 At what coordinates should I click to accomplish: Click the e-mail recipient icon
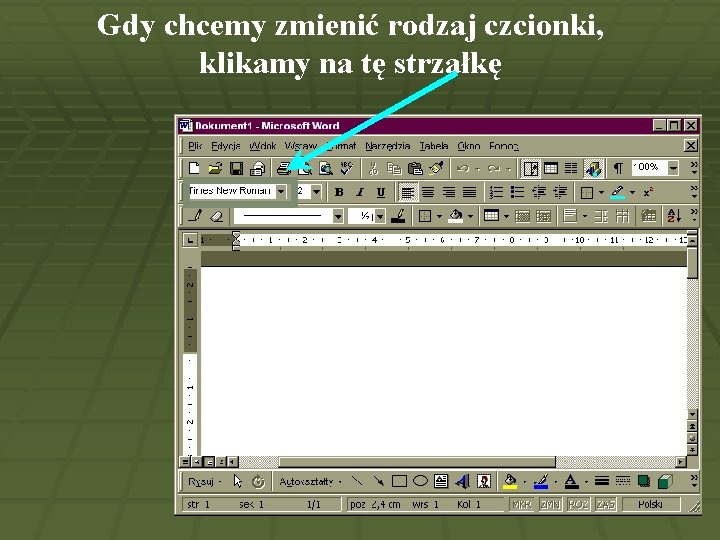(x=257, y=169)
